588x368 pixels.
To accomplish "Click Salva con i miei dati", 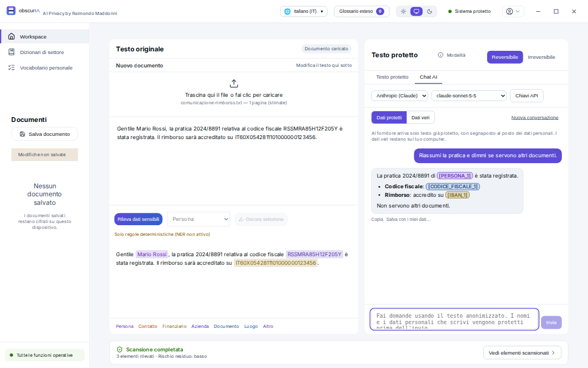I will coord(408,219).
